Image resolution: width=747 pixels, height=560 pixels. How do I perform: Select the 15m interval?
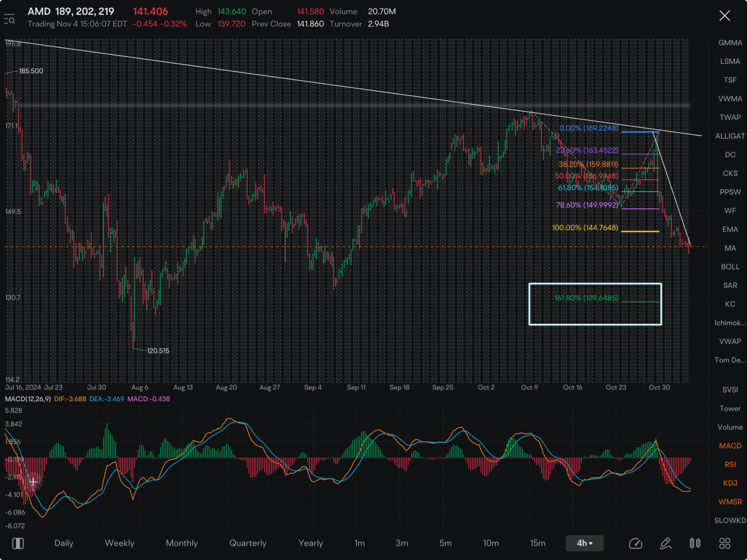pyautogui.click(x=538, y=543)
